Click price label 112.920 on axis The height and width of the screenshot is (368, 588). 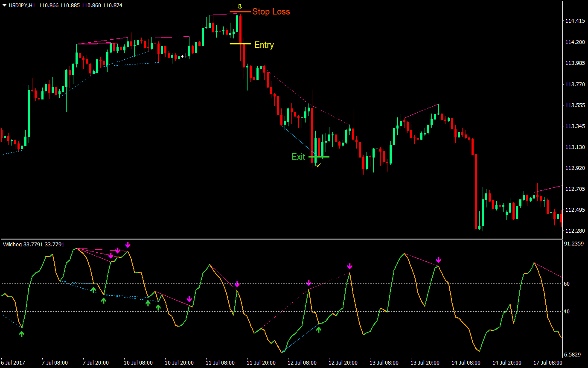click(x=574, y=168)
